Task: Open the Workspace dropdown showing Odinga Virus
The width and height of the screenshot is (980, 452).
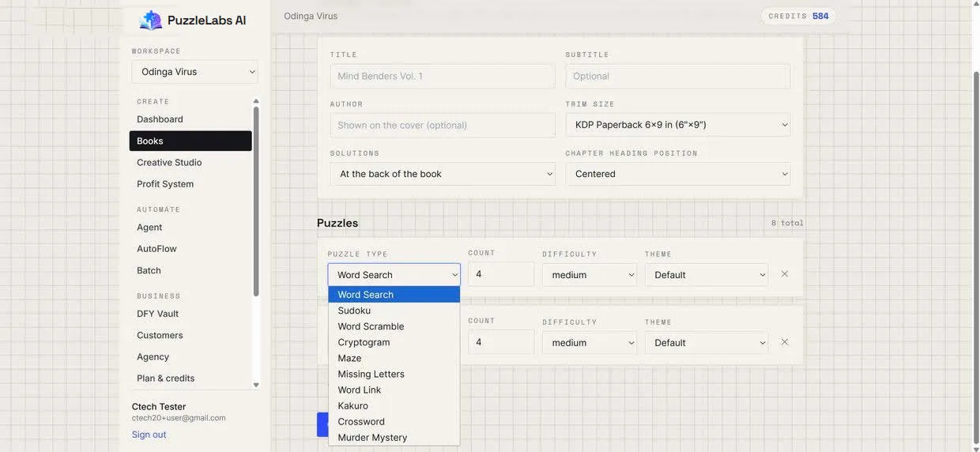Action: [x=194, y=72]
